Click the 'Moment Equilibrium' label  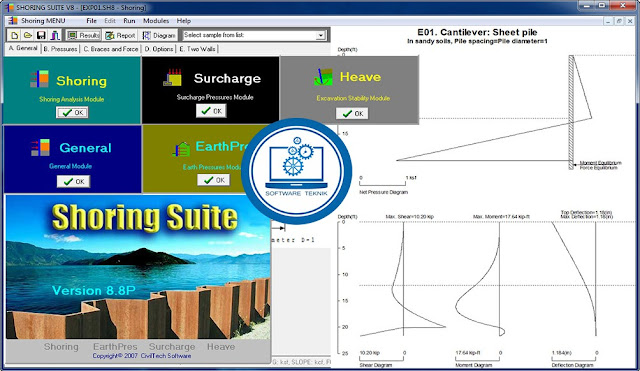point(600,163)
